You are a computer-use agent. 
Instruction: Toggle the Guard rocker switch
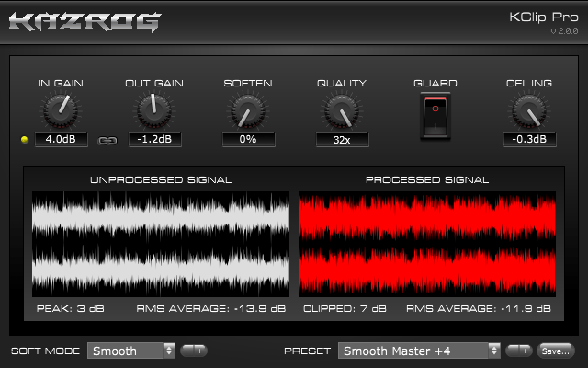click(x=435, y=116)
